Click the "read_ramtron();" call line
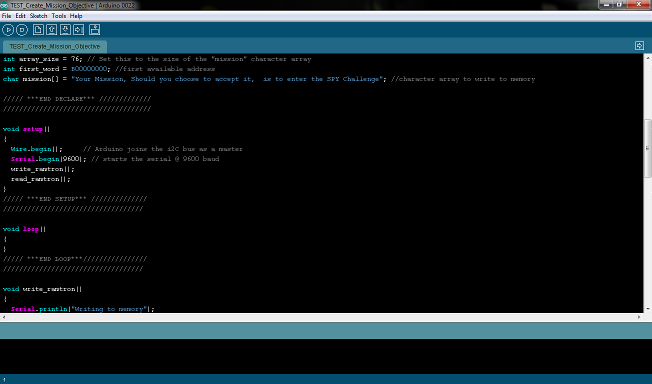Screen dimensions: 652x384 coord(41,179)
